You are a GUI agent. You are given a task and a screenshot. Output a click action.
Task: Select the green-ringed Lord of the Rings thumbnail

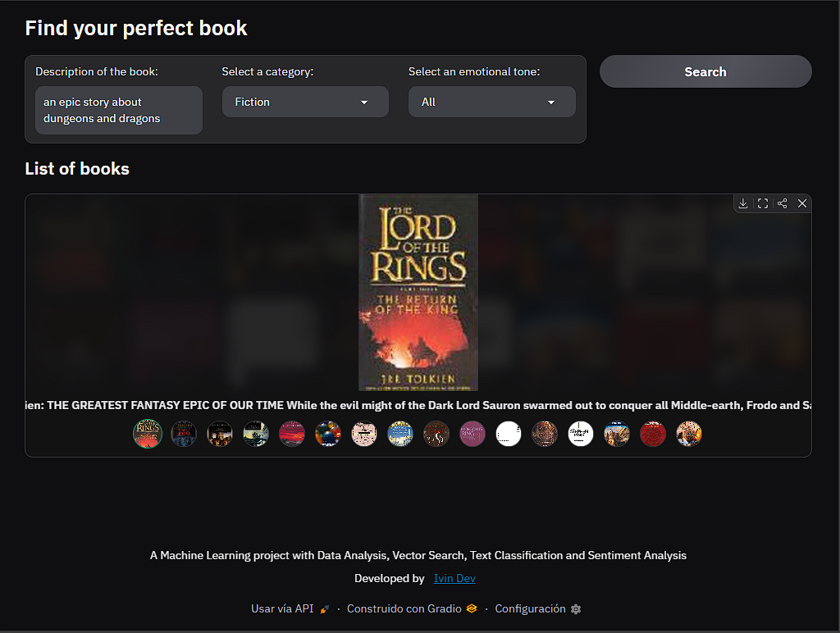pos(148,434)
